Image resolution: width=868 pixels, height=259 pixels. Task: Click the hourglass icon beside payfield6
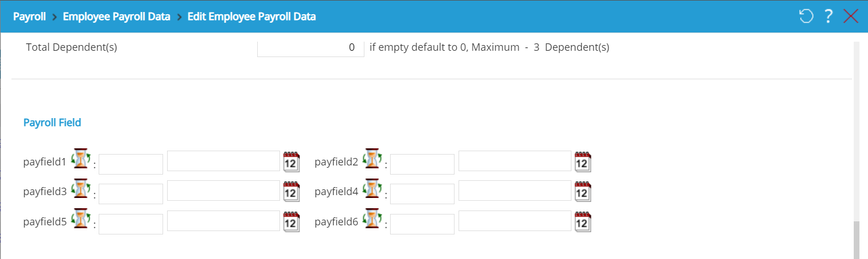pyautogui.click(x=372, y=218)
